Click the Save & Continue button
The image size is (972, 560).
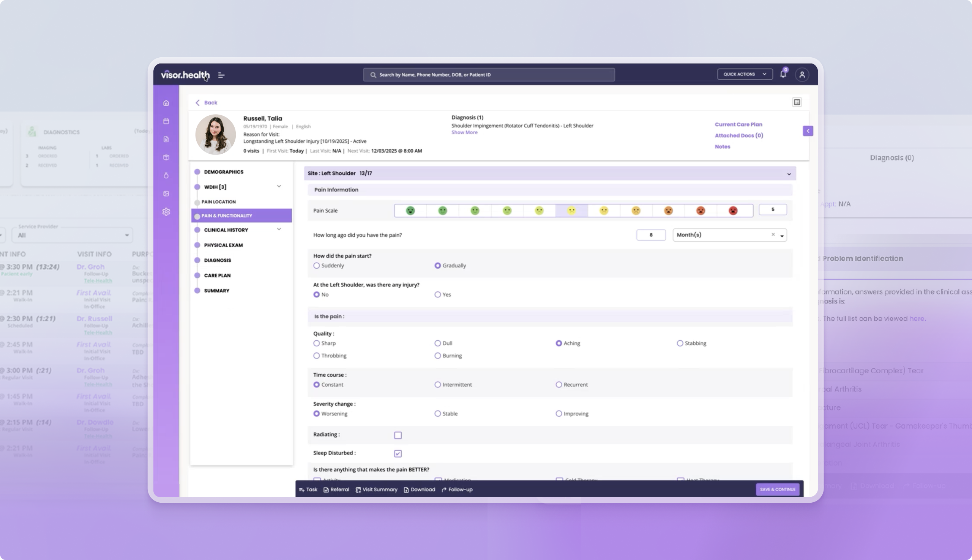(778, 489)
